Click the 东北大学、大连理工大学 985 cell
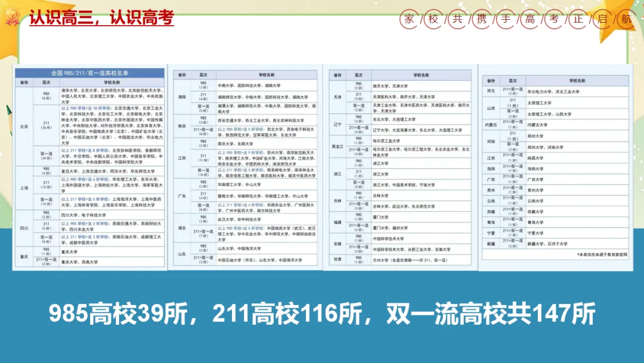The image size is (644, 363). point(421,119)
